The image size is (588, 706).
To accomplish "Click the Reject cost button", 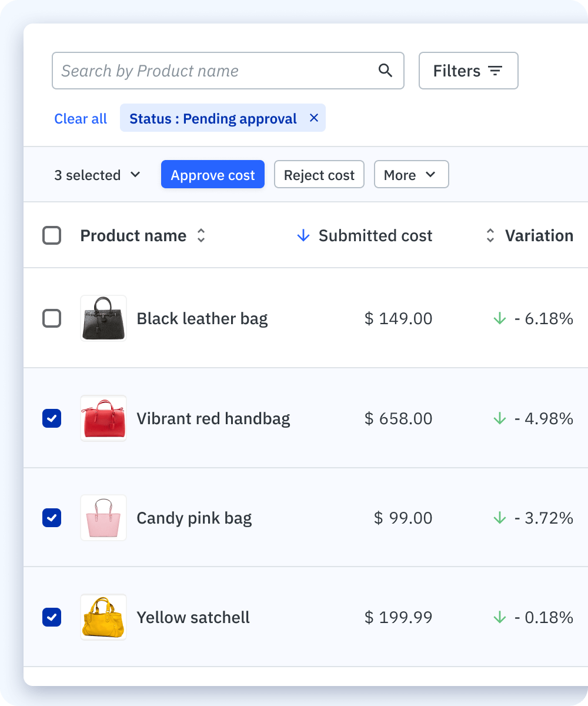I will point(319,175).
